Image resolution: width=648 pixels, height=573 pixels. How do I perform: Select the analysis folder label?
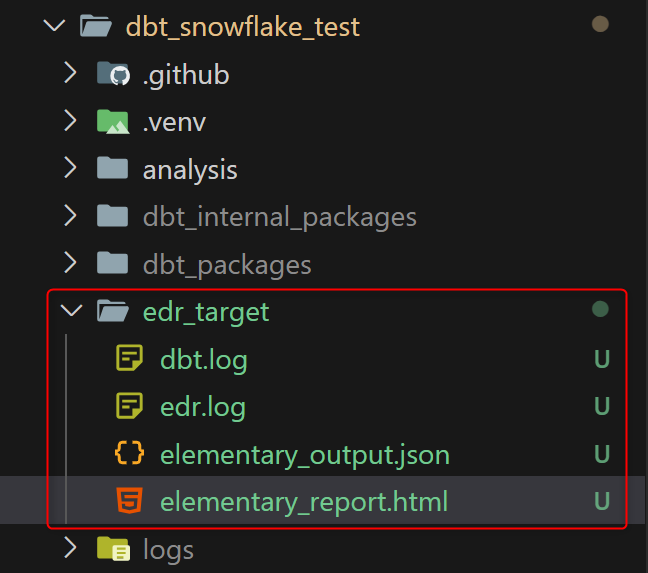(x=190, y=171)
